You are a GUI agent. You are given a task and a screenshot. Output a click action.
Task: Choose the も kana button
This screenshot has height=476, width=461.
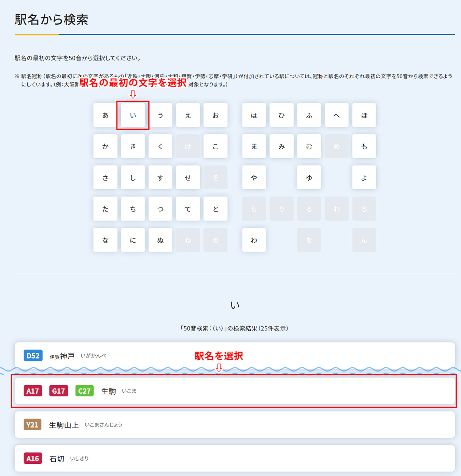[x=364, y=146]
